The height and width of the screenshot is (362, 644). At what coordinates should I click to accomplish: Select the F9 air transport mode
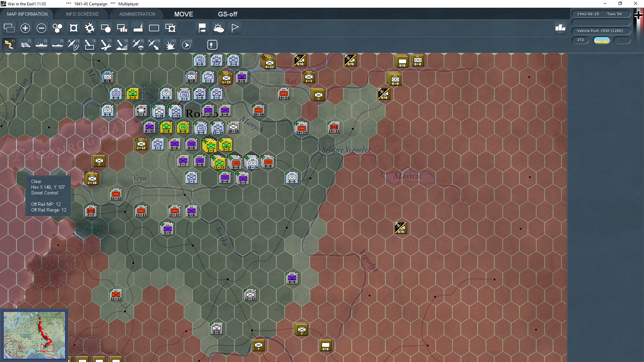click(138, 45)
